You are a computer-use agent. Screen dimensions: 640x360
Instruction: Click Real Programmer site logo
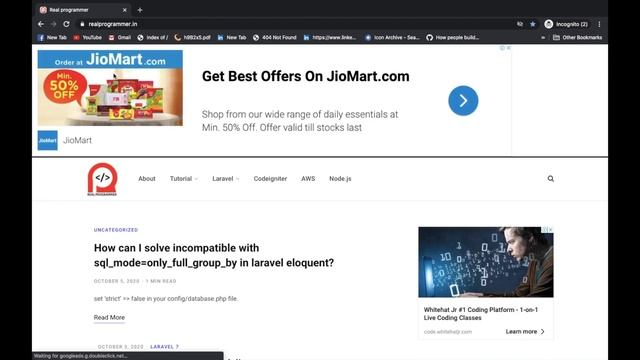click(x=102, y=179)
